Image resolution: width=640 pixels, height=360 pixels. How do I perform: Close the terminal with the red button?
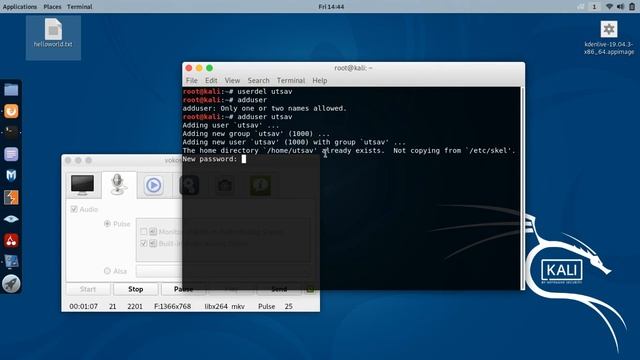[189, 68]
